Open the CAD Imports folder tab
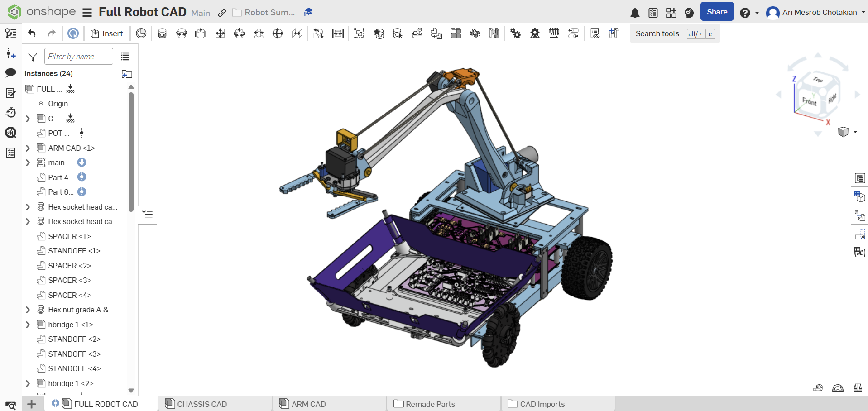This screenshot has width=868, height=411. click(542, 404)
